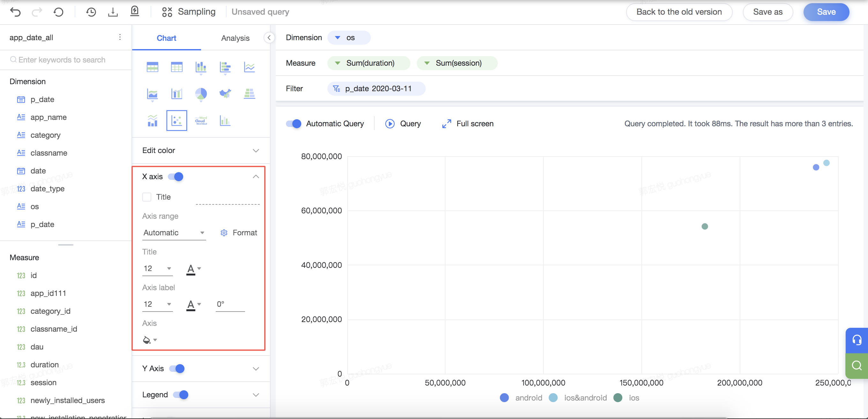This screenshot has width=868, height=419.
Task: Open chart in Full screen
Action: [468, 124]
